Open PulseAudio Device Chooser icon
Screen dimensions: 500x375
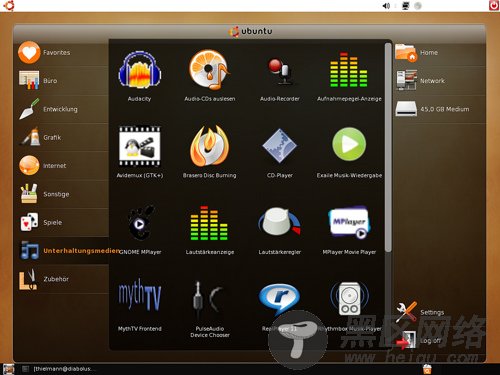pyautogui.click(x=209, y=299)
